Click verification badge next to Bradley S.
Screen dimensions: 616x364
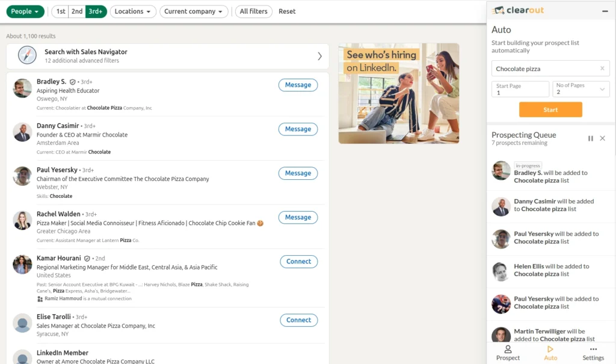[x=72, y=82]
